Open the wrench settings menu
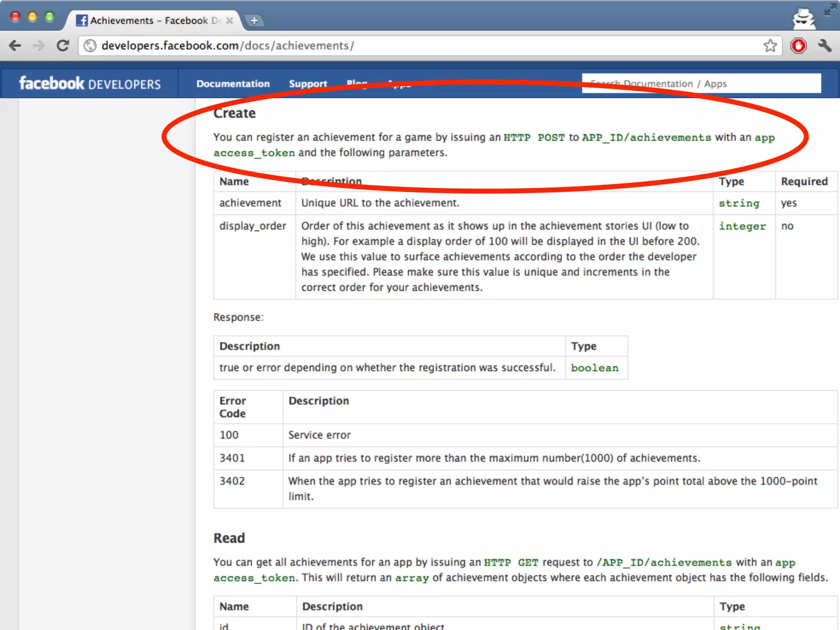Viewport: 840px width, 630px height. click(x=825, y=46)
